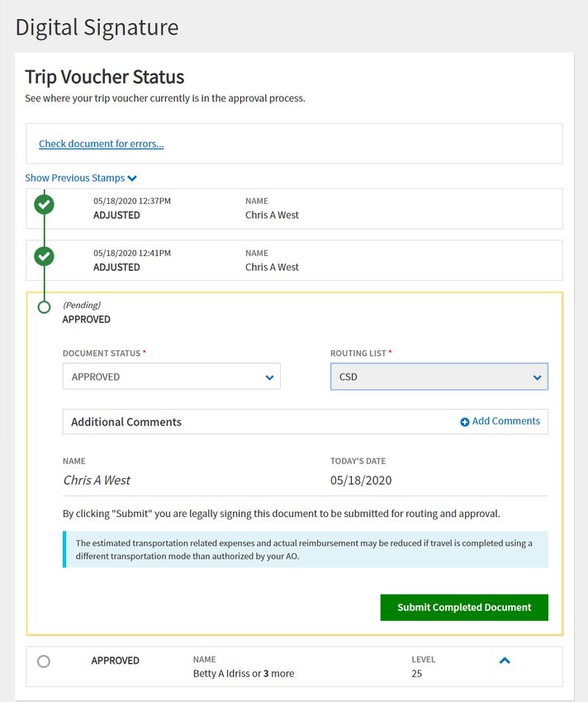Click the Additional Comments panel header
The width and height of the screenshot is (588, 702).
(305, 422)
